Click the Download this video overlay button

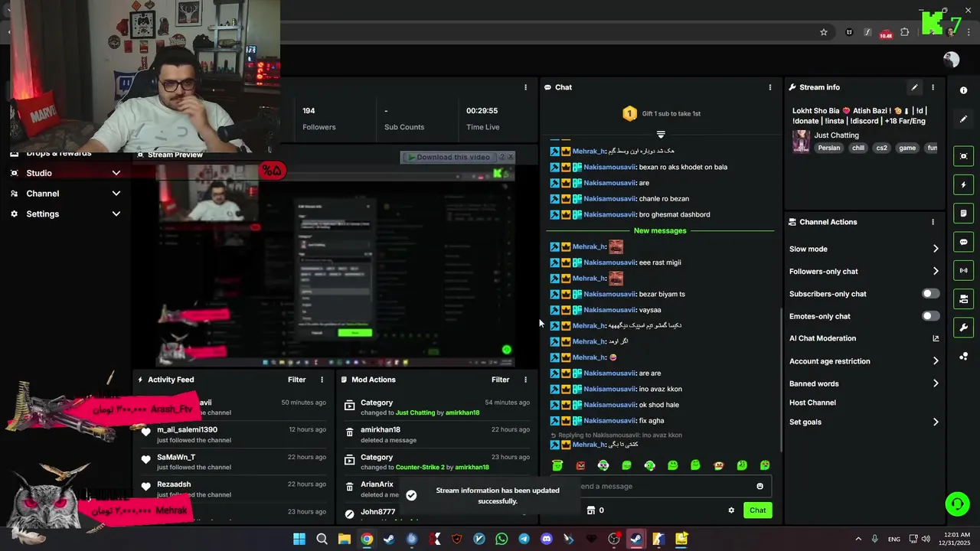tap(452, 157)
